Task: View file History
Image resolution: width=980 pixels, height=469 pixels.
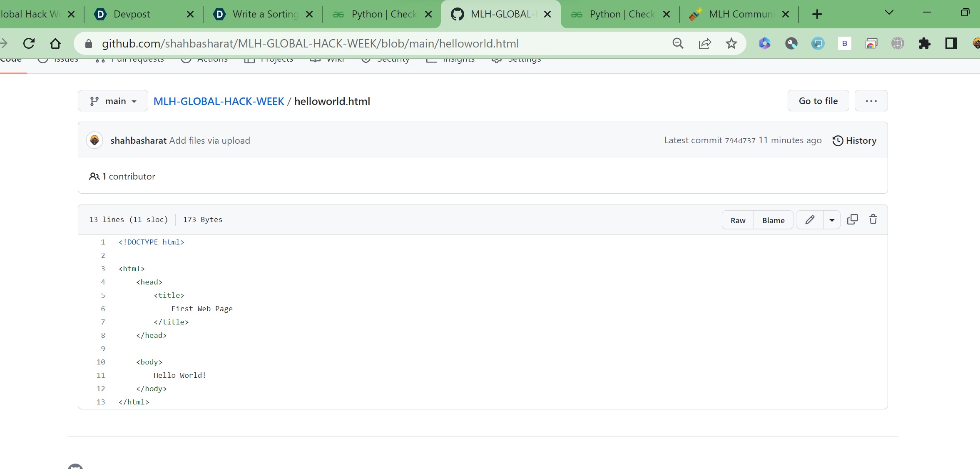Action: (x=854, y=141)
